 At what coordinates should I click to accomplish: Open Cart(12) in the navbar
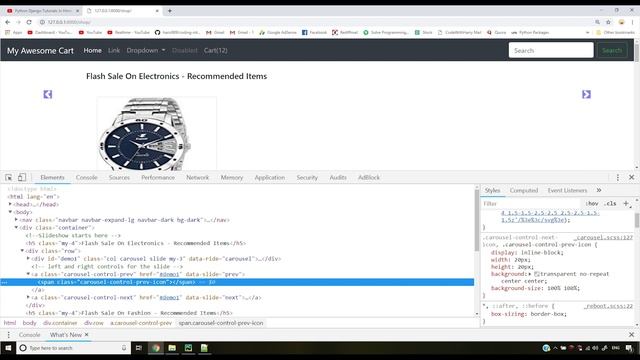click(x=216, y=50)
